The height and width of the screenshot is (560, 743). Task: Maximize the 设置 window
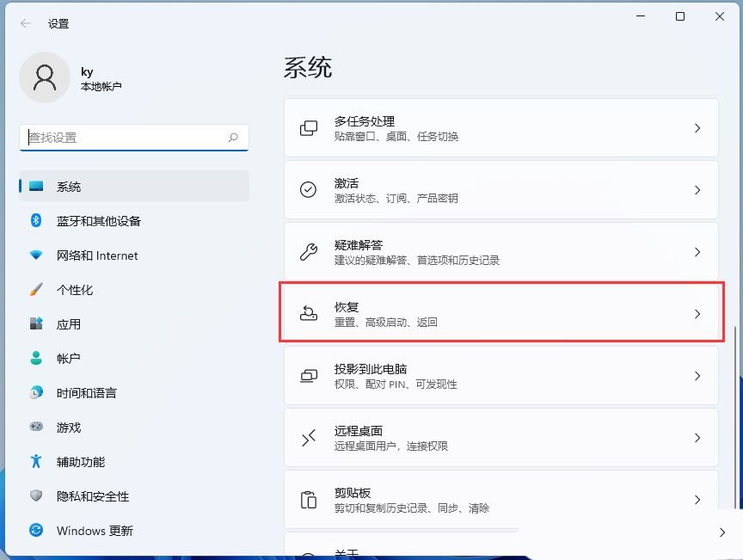coord(680,16)
